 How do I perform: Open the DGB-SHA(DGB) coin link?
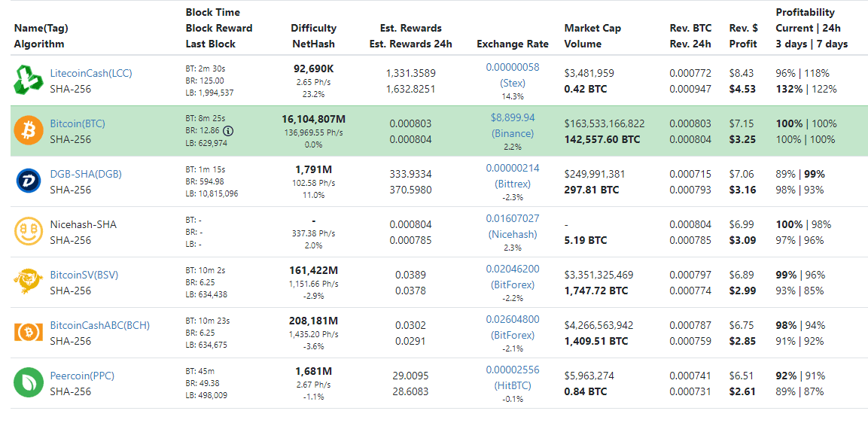point(86,174)
